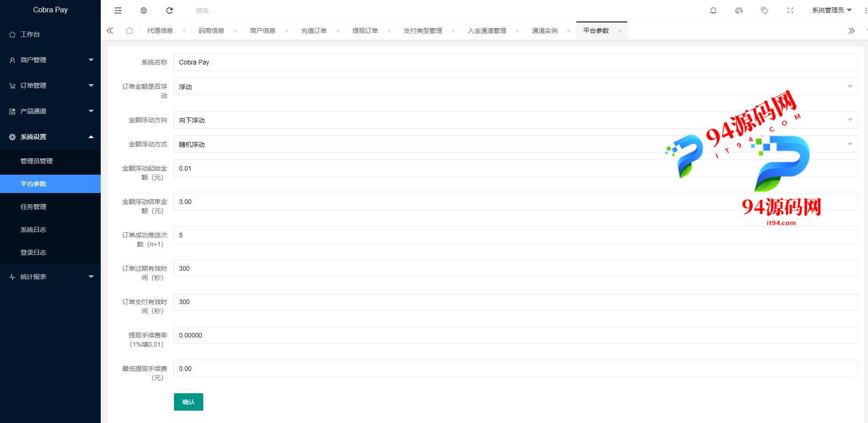Open the notification bell icon
Screen dimensions: 868x423
[713, 11]
